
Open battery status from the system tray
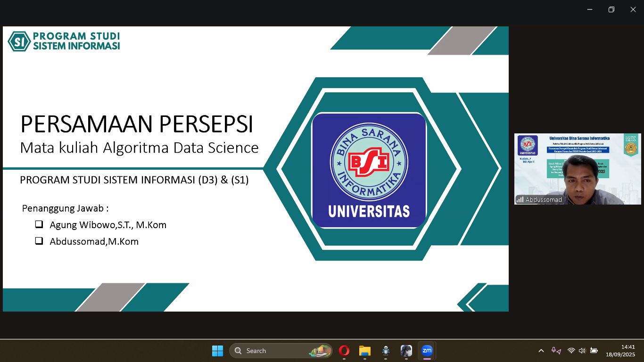click(x=594, y=350)
